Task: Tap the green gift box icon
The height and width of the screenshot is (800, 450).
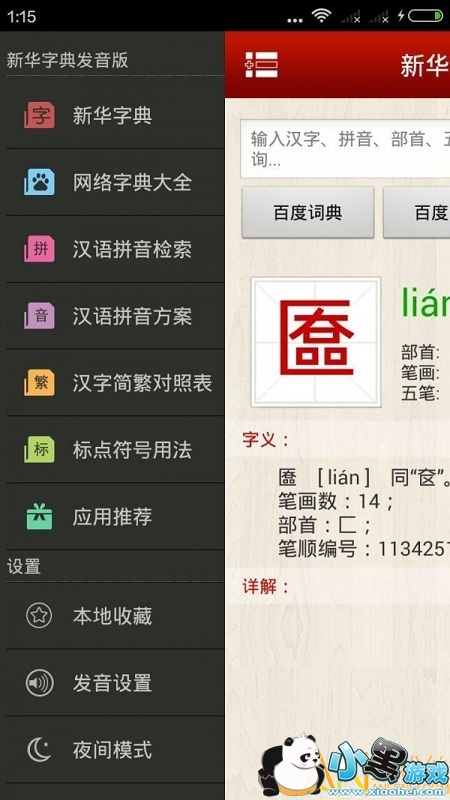Action: (39, 516)
